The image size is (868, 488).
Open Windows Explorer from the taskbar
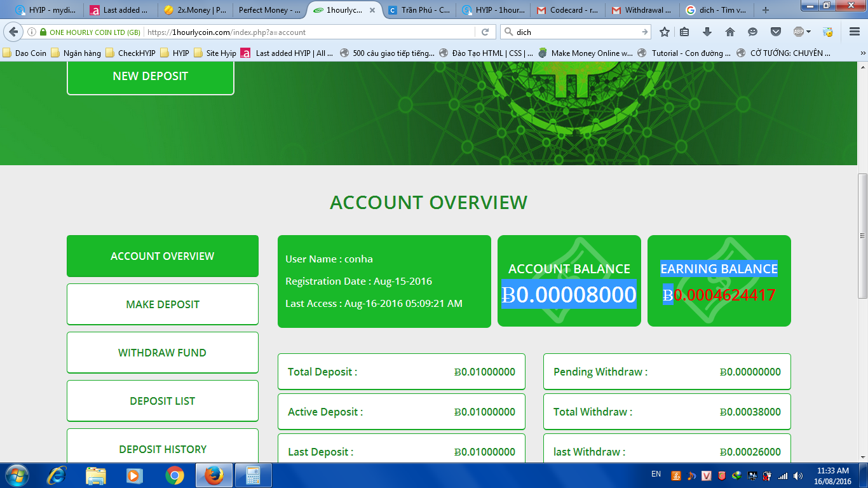pos(96,475)
